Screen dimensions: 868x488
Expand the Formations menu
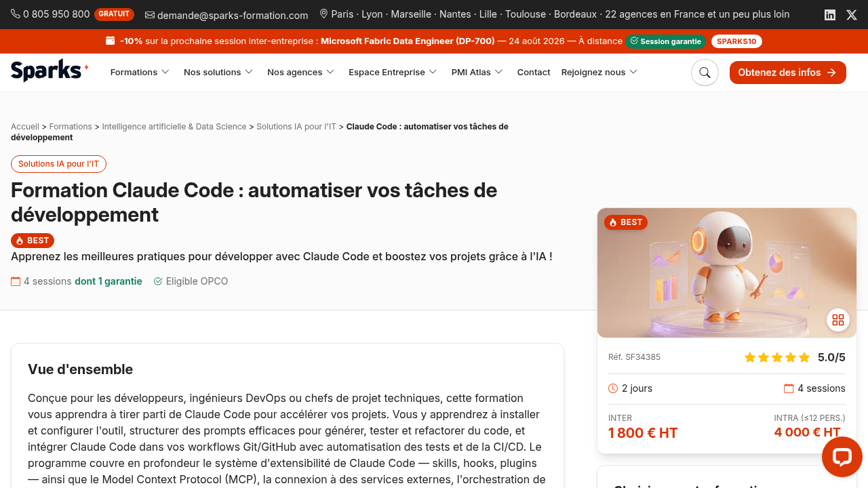click(140, 73)
